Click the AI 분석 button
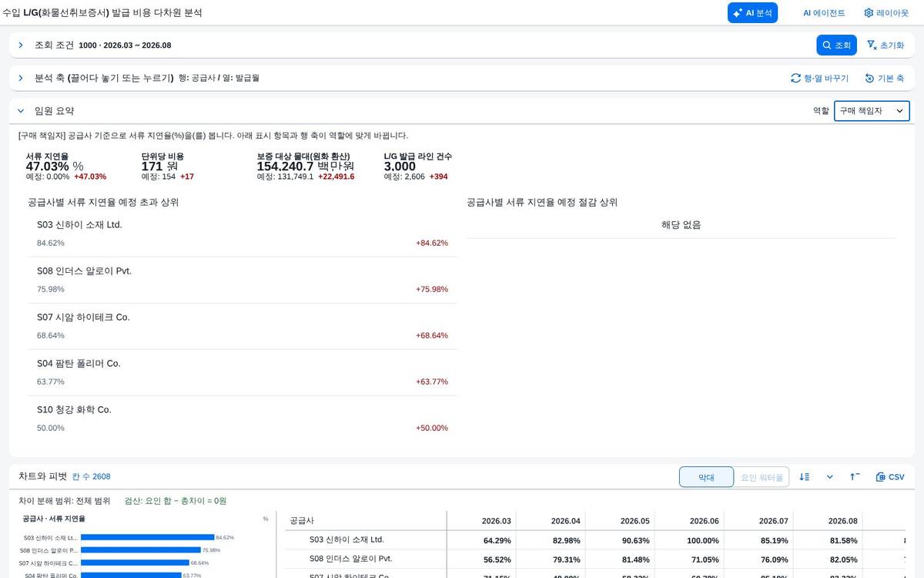924x578 pixels. coord(752,13)
